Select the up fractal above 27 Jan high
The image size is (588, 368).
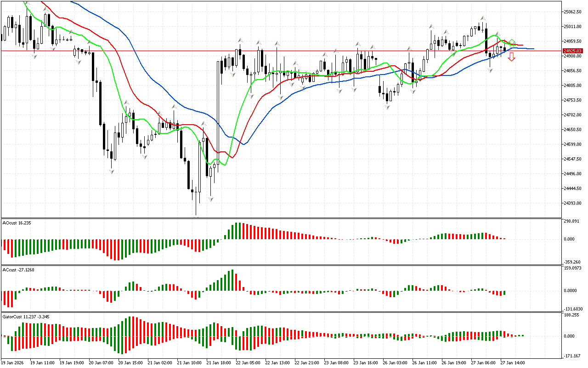[482, 18]
